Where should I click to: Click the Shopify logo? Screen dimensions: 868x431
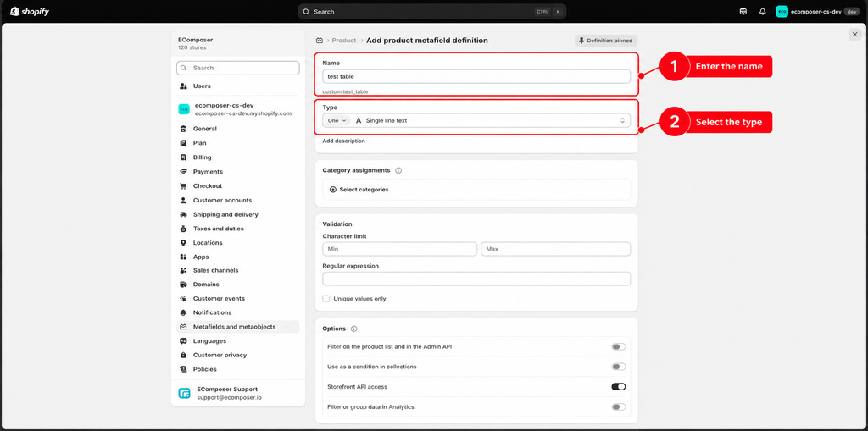30,11
